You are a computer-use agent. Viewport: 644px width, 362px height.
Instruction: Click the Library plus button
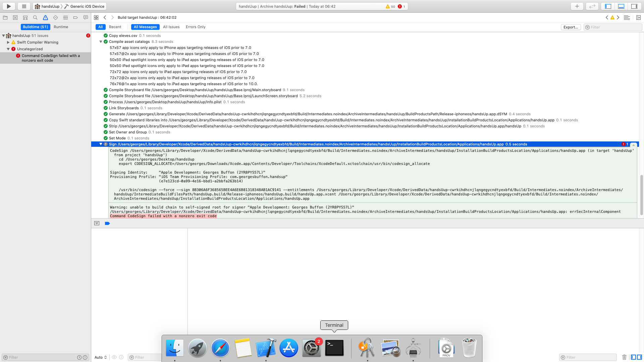coord(577,6)
